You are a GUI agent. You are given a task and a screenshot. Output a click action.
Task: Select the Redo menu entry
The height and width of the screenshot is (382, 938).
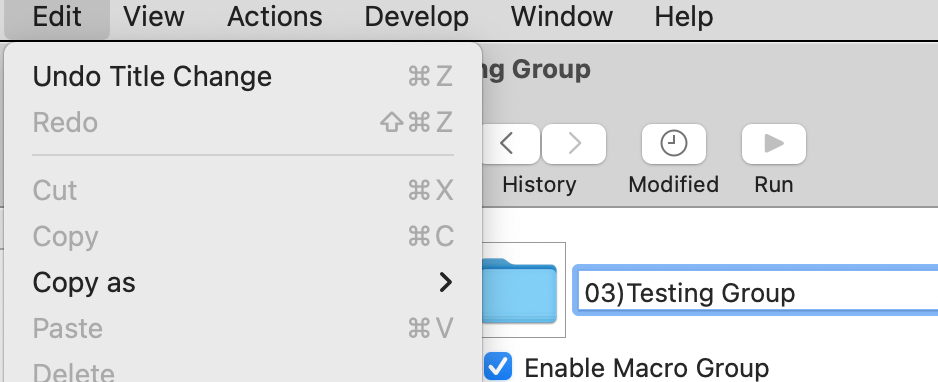coord(243,123)
